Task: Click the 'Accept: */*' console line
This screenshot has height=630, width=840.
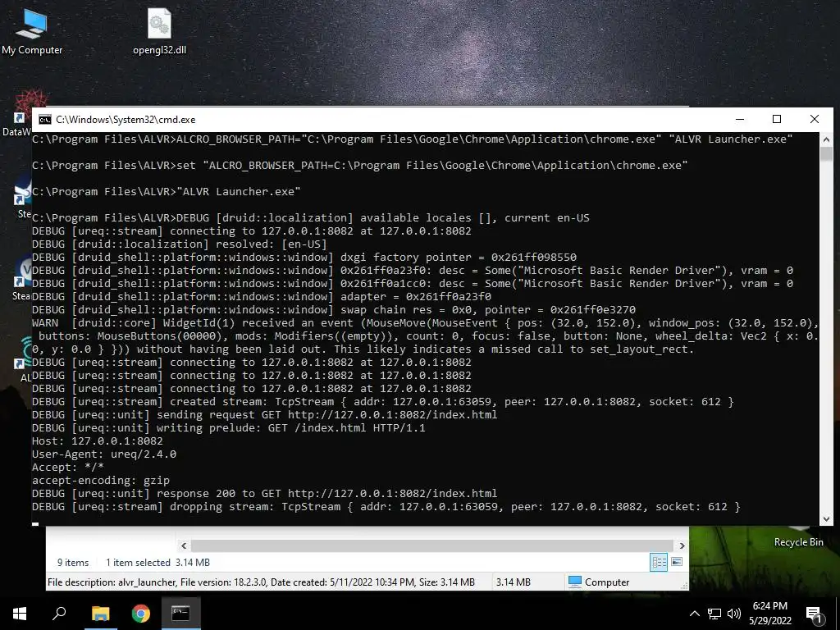Action: (x=68, y=467)
